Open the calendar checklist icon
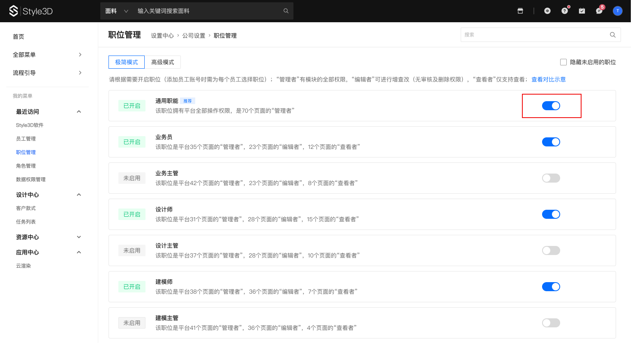This screenshot has width=644, height=350. coord(582,11)
